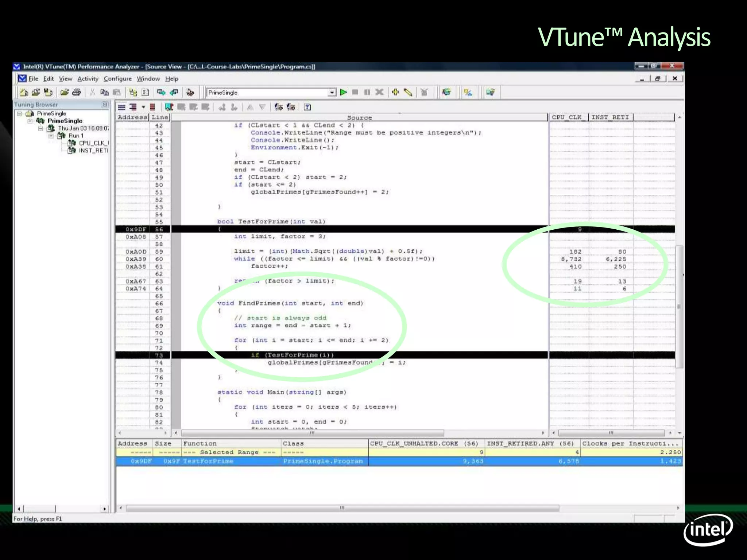Click the new project icon
Viewport: 747px width, 560px height.
pyautogui.click(x=24, y=92)
